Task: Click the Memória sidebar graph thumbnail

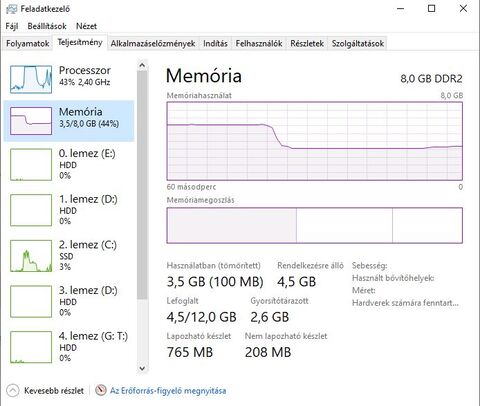Action: [x=31, y=121]
